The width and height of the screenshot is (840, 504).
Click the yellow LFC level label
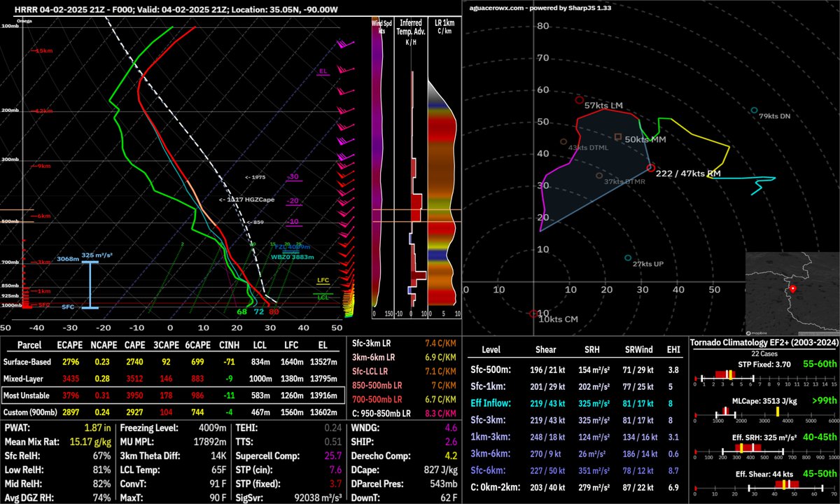(x=323, y=281)
